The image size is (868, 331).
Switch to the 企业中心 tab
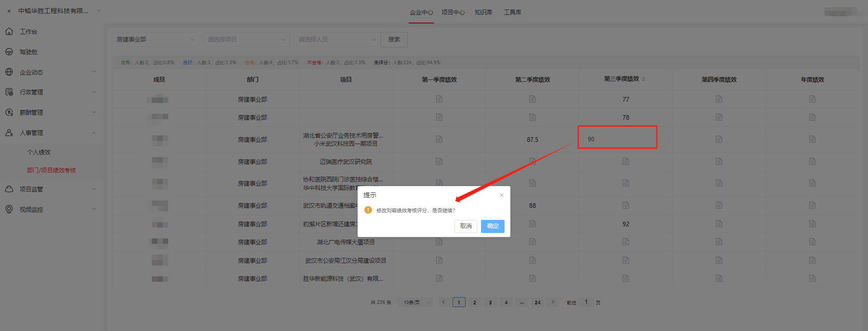pyautogui.click(x=421, y=12)
